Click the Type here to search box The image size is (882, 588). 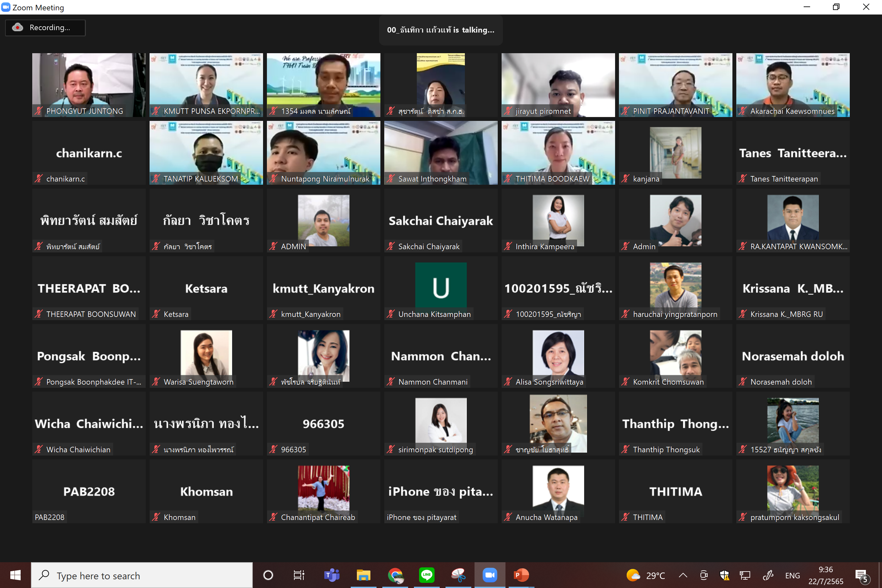(x=142, y=575)
